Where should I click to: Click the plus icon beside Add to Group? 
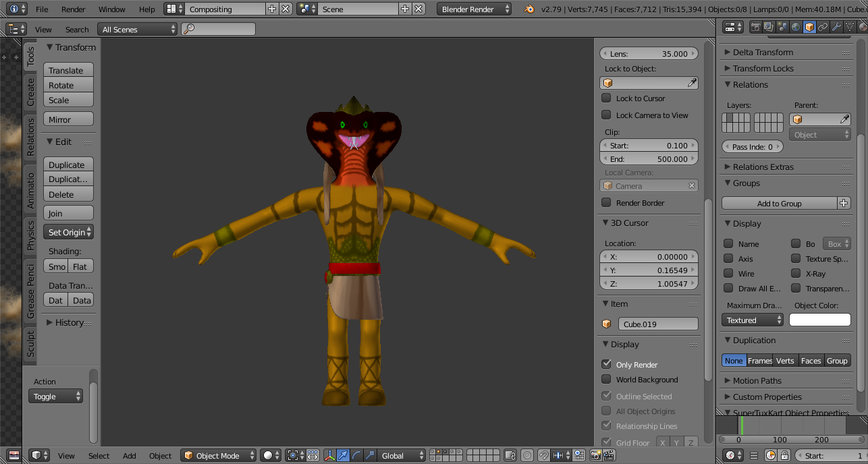[x=844, y=204]
